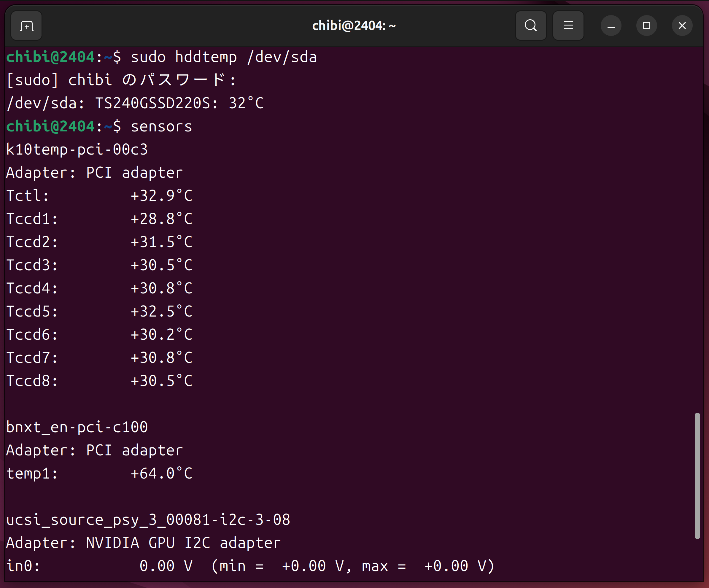709x588 pixels.
Task: Open the hamburger main menu
Action: pyautogui.click(x=568, y=26)
